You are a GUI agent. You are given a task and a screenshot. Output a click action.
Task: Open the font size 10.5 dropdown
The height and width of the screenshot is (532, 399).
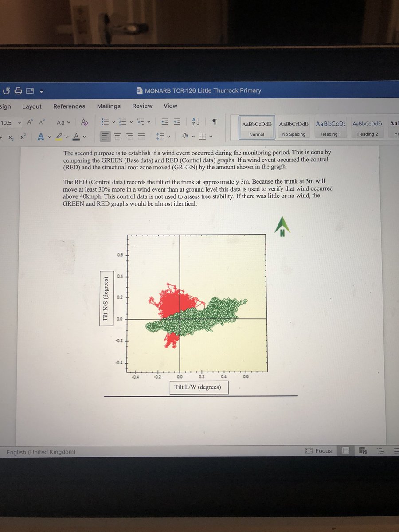[19, 123]
